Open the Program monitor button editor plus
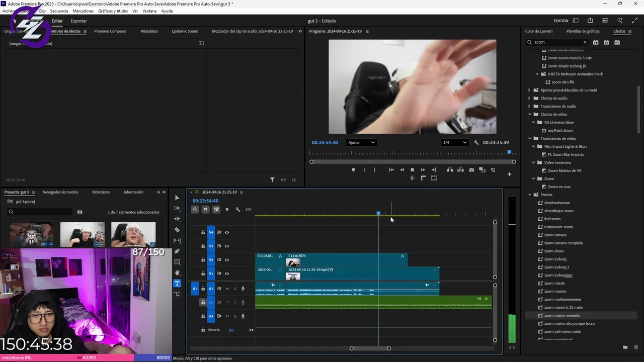The height and width of the screenshot is (362, 644). [x=509, y=174]
